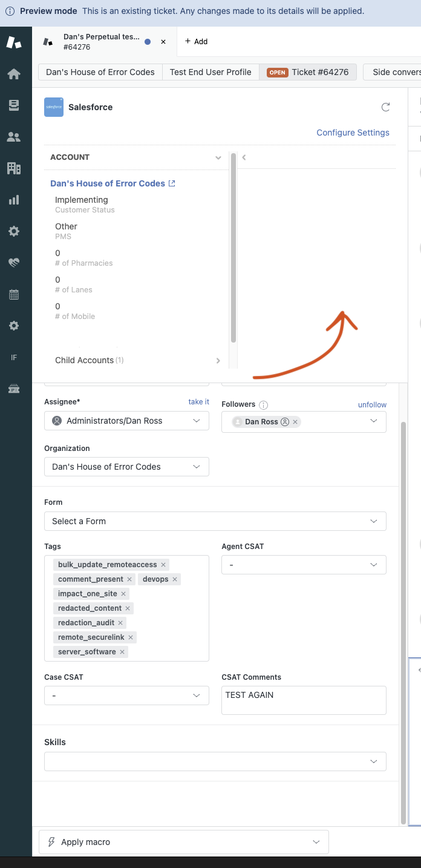Expand the Select a Form dropdown

point(215,521)
